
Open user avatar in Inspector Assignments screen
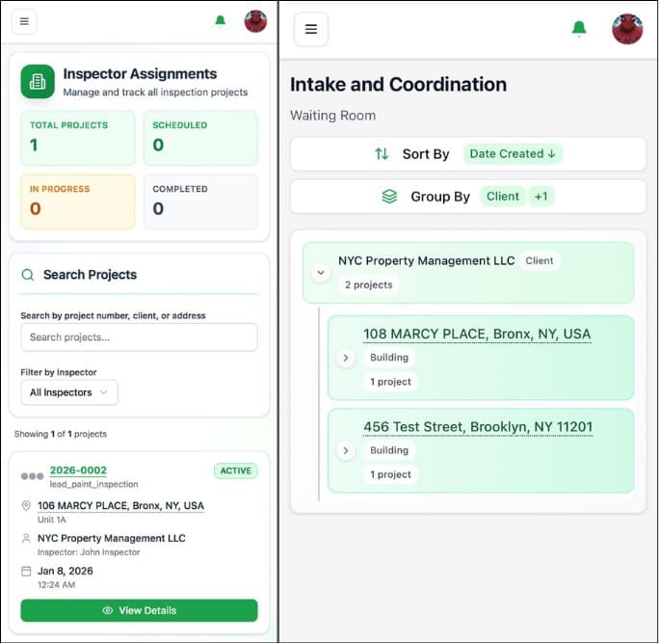[255, 21]
